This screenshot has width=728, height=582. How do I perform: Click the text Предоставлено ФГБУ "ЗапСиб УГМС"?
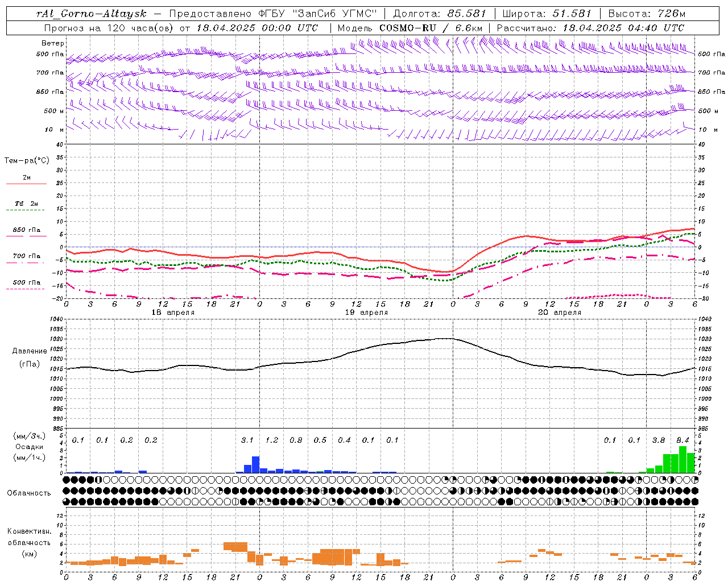[274, 14]
